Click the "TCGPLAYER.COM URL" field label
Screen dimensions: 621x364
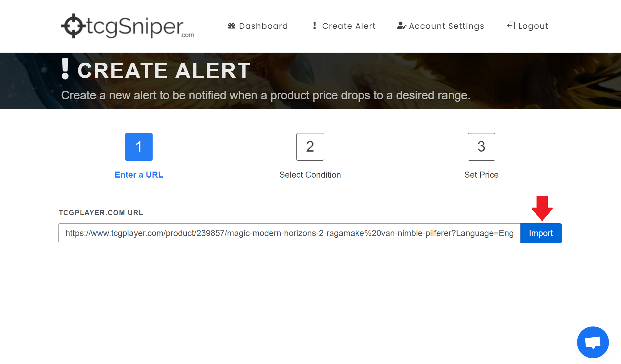[x=101, y=213]
